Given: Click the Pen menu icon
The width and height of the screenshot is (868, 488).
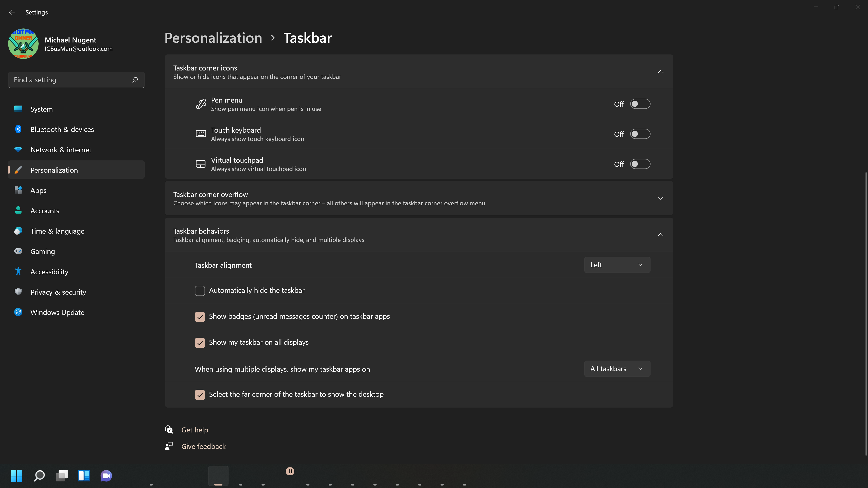Looking at the screenshot, I should [x=200, y=104].
